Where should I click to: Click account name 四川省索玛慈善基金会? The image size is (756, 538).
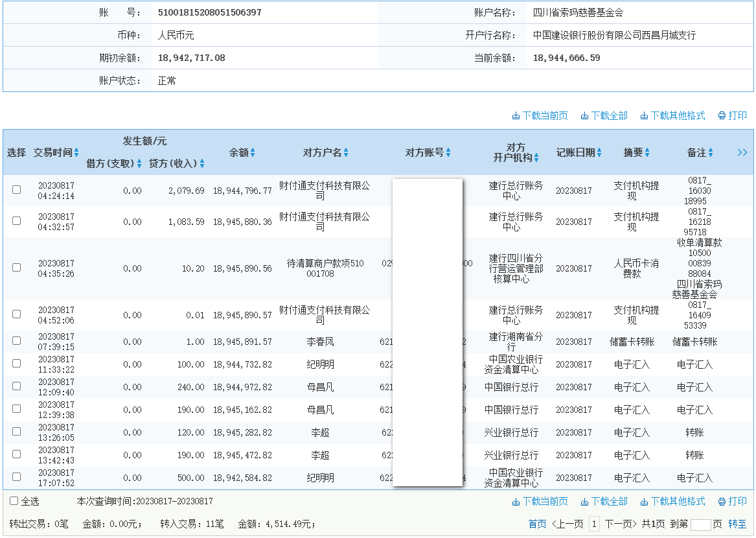(x=578, y=13)
